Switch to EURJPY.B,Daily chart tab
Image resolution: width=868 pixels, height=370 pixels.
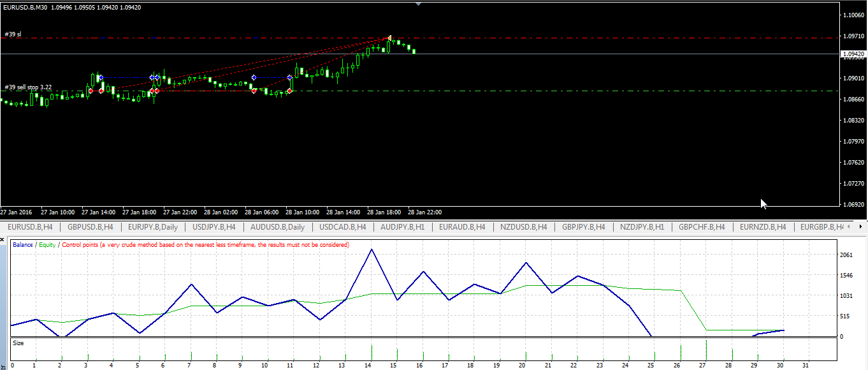point(153,227)
